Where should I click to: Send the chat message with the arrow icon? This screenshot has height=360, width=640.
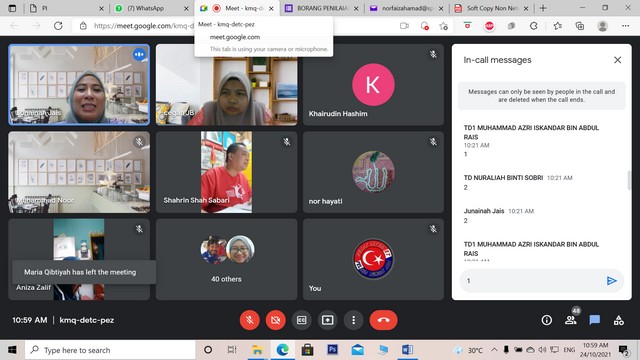click(x=611, y=280)
